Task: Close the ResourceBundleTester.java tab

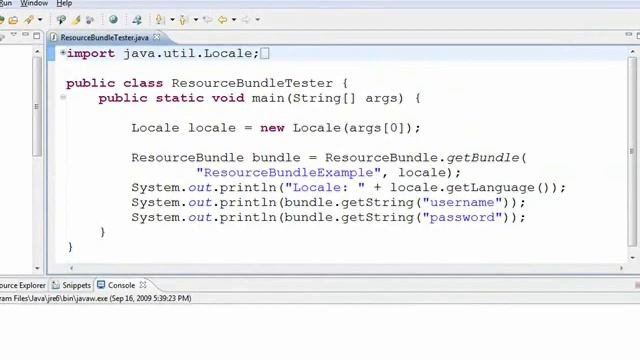Action: 157,37
